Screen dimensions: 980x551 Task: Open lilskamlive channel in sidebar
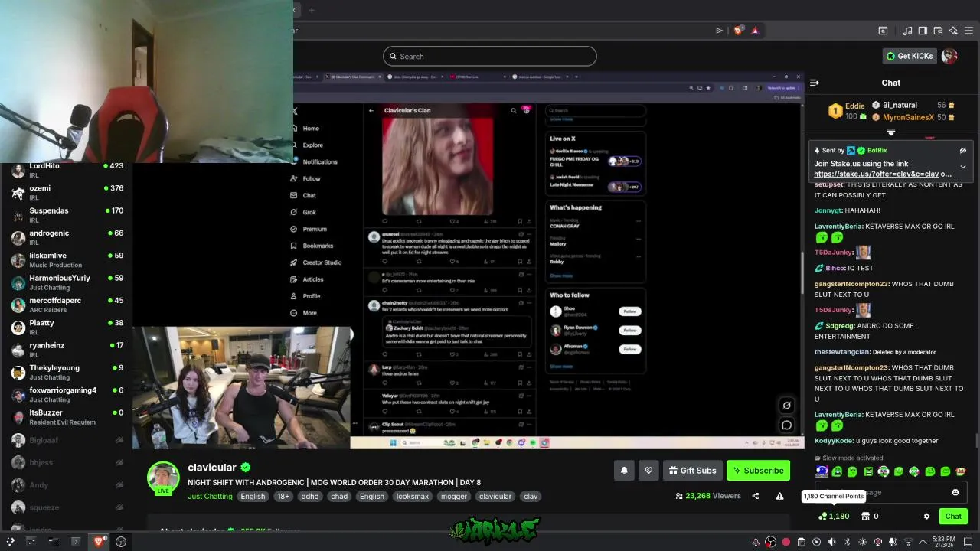(67, 259)
